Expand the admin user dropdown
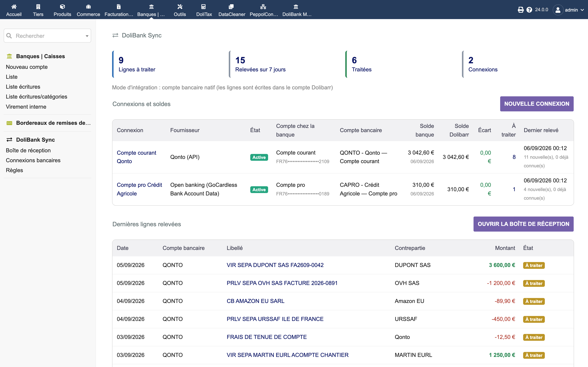Screen dimensions: 588x367 click(569, 10)
